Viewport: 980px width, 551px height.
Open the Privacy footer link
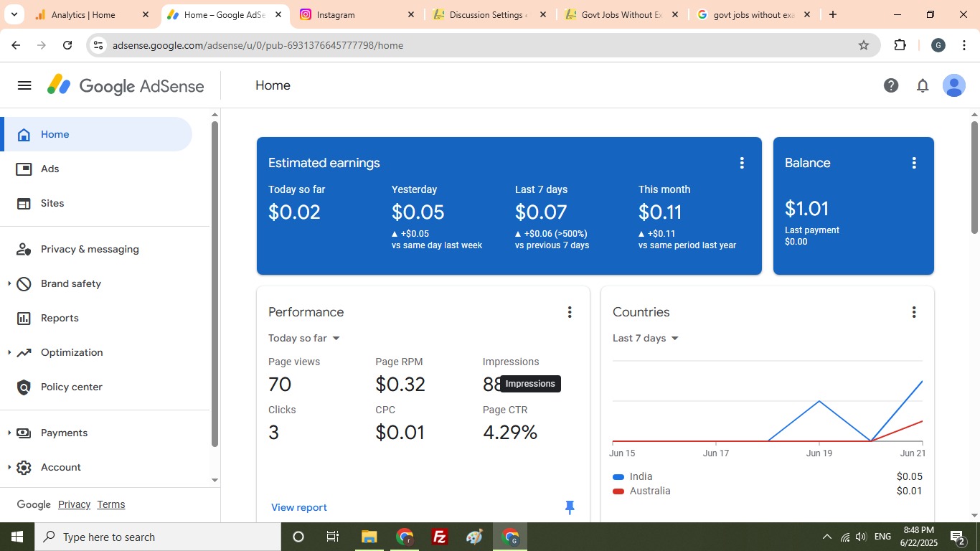click(x=74, y=504)
